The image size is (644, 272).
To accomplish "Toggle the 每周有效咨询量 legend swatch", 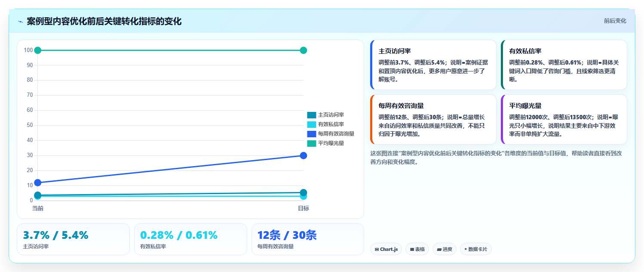I will pos(311,134).
